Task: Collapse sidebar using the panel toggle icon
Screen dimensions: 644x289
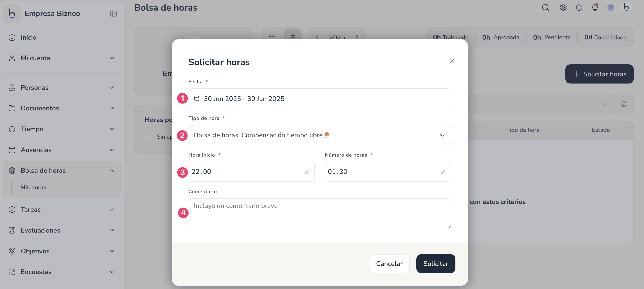Action: [x=113, y=13]
